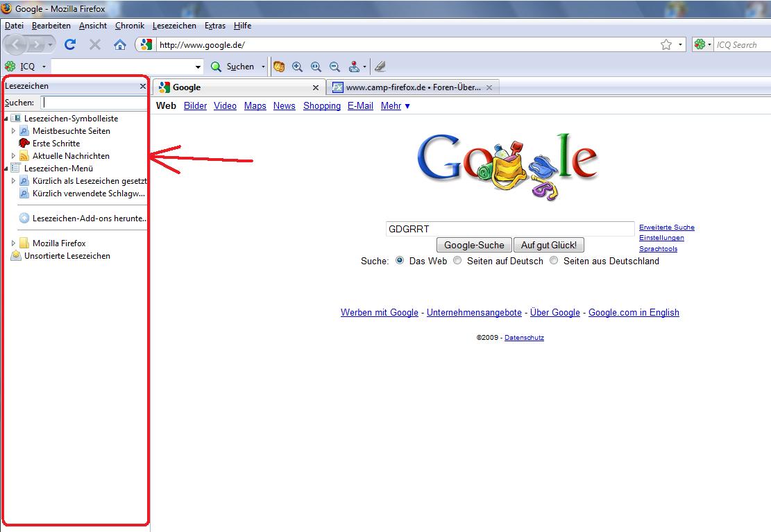Click the ICQ toolbar magnifier search icon
The height and width of the screenshot is (532, 771).
click(x=216, y=67)
